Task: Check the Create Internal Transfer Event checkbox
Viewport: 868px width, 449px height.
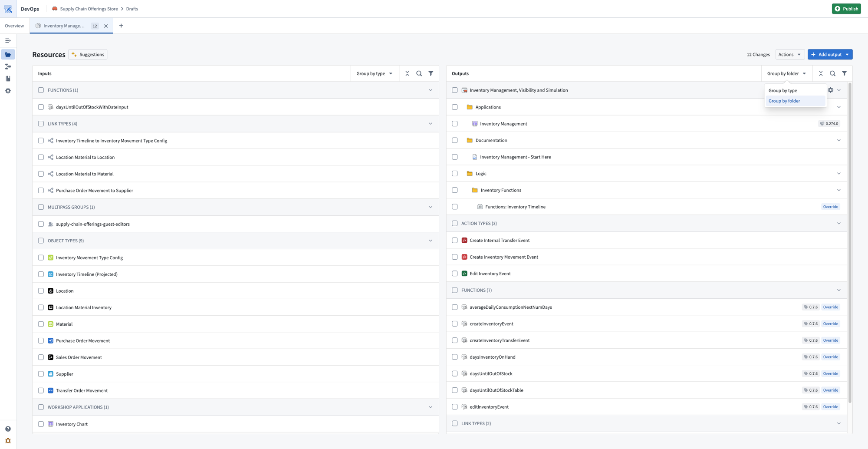Action: (x=454, y=240)
